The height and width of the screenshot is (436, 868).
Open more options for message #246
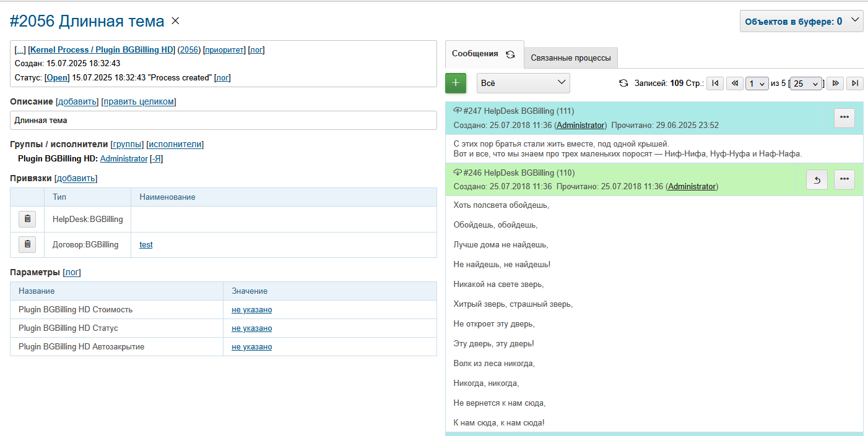coord(844,179)
